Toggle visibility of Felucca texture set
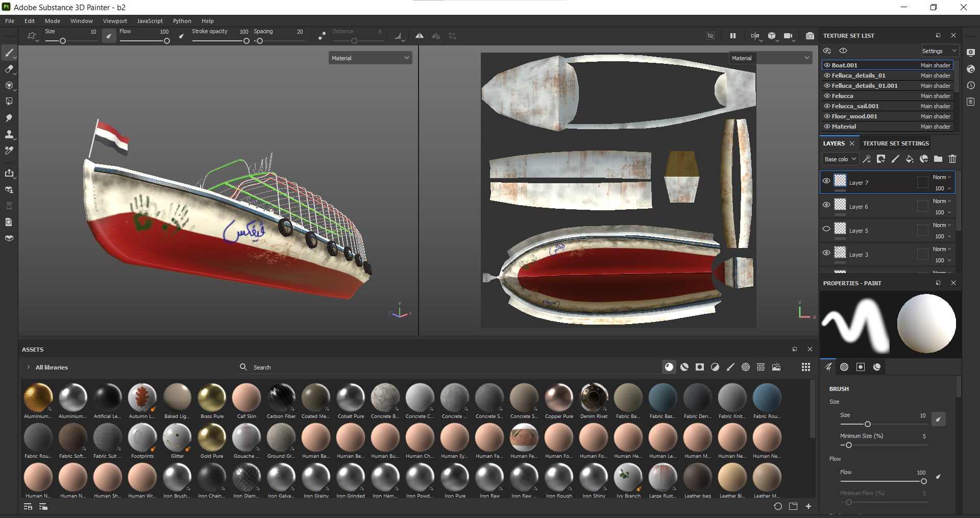This screenshot has height=518, width=980. click(x=827, y=96)
